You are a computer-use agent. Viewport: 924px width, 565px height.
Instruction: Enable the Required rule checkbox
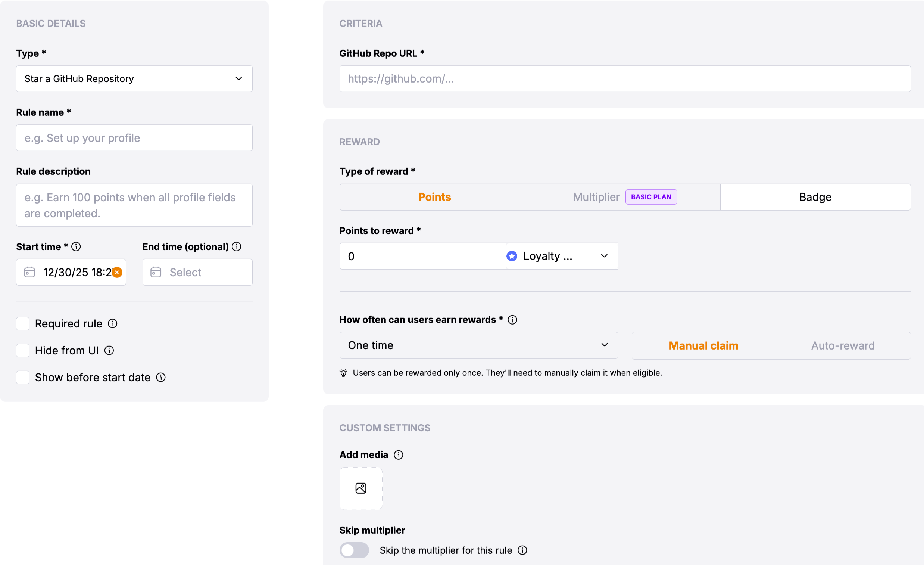tap(22, 323)
